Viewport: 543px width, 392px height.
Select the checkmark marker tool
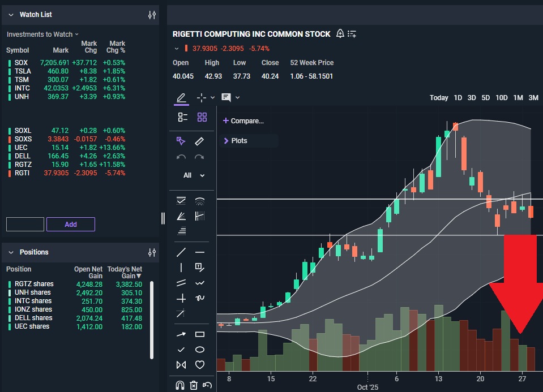click(x=181, y=350)
